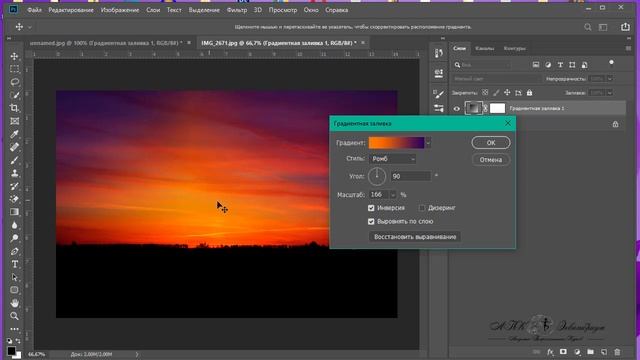Image resolution: width=640 pixels, height=360 pixels.
Task: Open the Edit Toolbar three-dots button
Action: tap(14, 329)
